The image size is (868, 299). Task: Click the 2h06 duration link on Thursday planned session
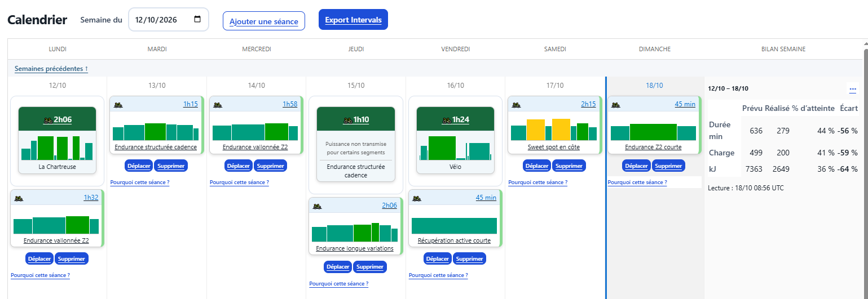click(x=389, y=206)
